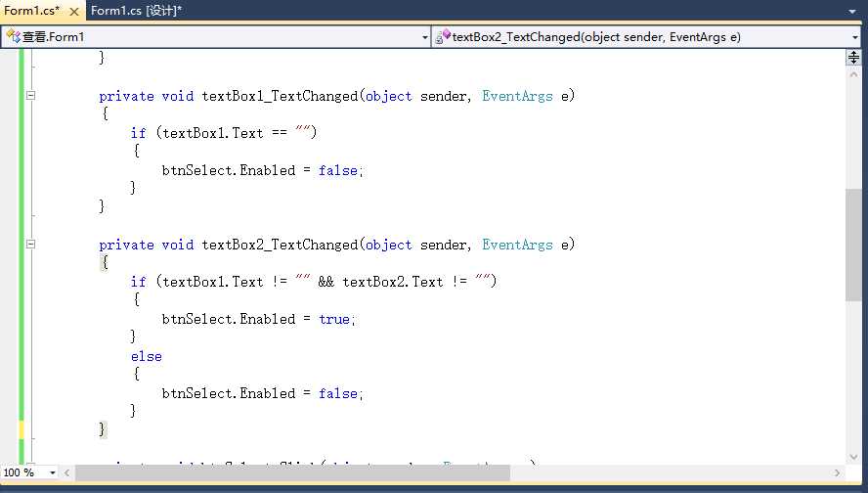This screenshot has width=868, height=493.
Task: Click the horizontal scrollbar thumb
Action: (292, 472)
